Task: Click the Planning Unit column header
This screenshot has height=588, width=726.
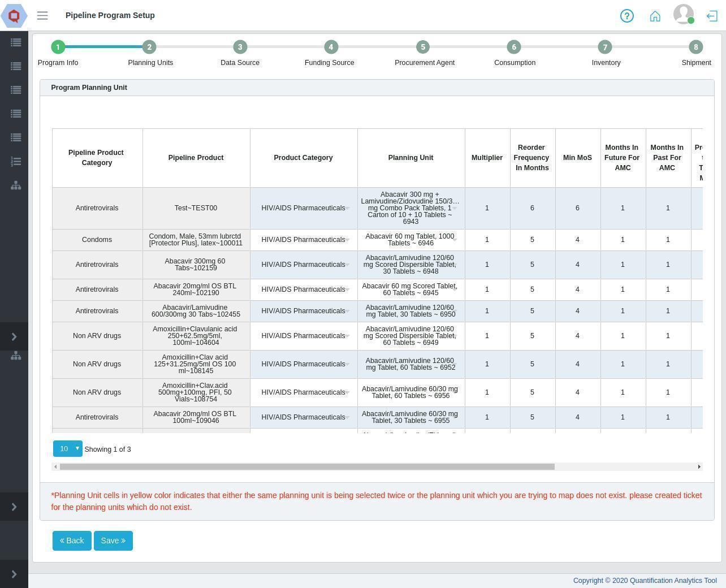Action: point(411,158)
